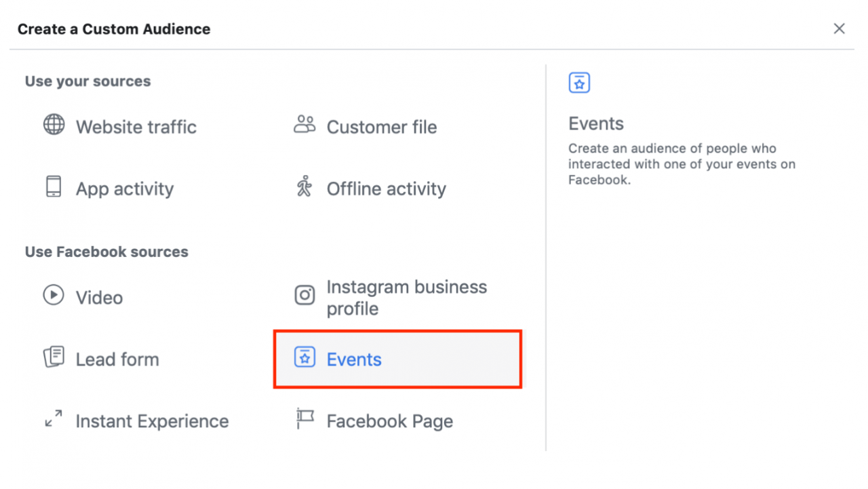
Task: Choose Customer file as audience source
Action: 382,128
